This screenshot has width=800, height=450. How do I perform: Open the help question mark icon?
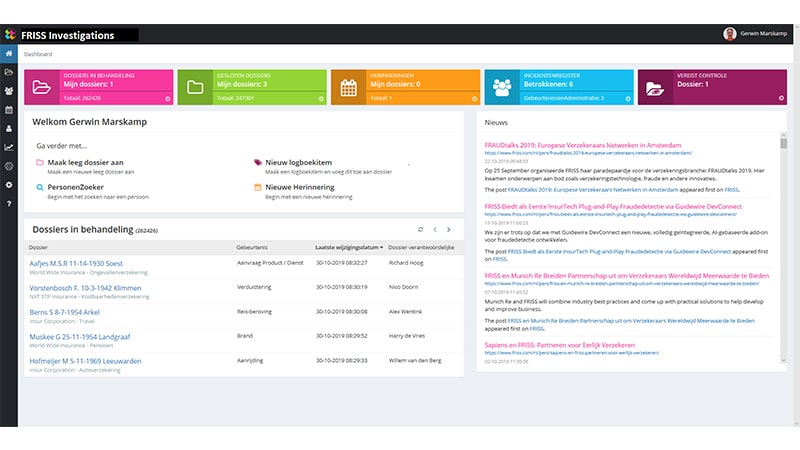[9, 204]
